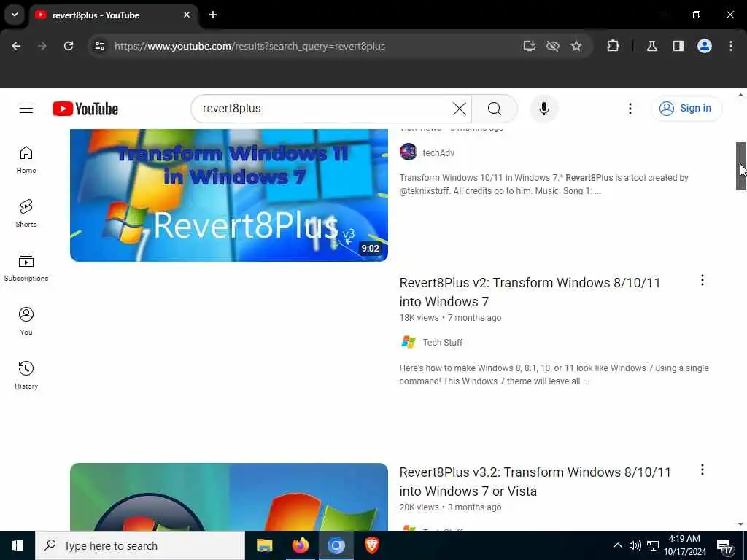Open YouTube settings three-dot menu

630,109
